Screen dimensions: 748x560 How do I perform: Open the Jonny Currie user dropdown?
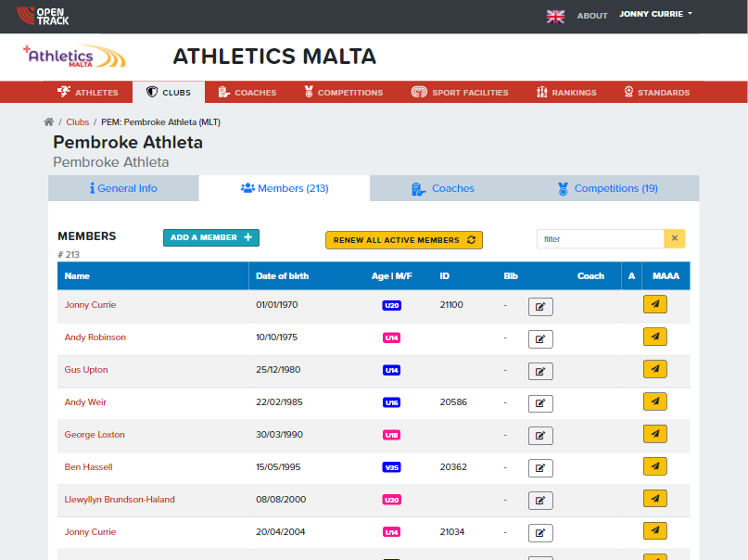655,14
